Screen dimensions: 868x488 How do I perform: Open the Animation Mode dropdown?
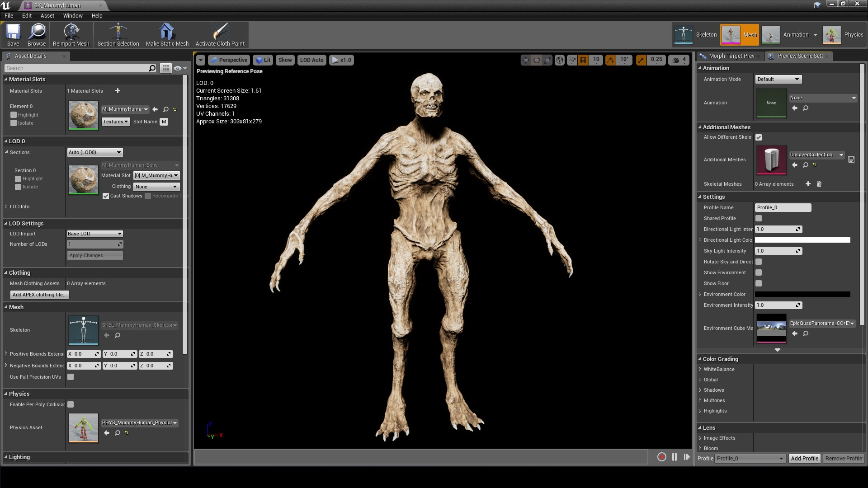pyautogui.click(x=778, y=79)
